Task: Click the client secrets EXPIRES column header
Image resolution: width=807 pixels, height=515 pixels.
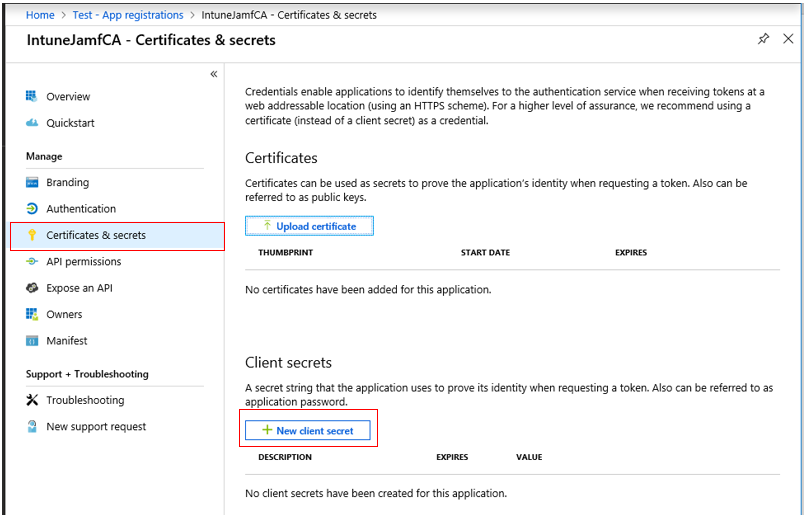Action: pyautogui.click(x=452, y=457)
